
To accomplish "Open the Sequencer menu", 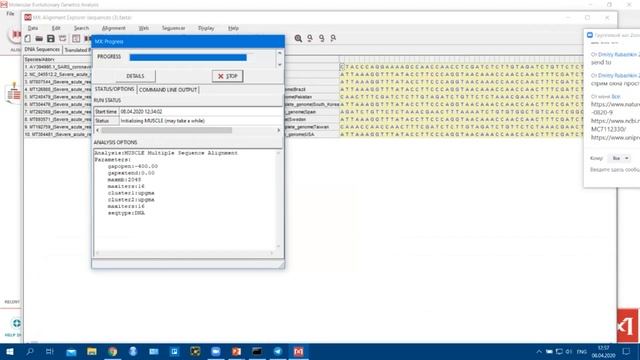I will (173, 28).
